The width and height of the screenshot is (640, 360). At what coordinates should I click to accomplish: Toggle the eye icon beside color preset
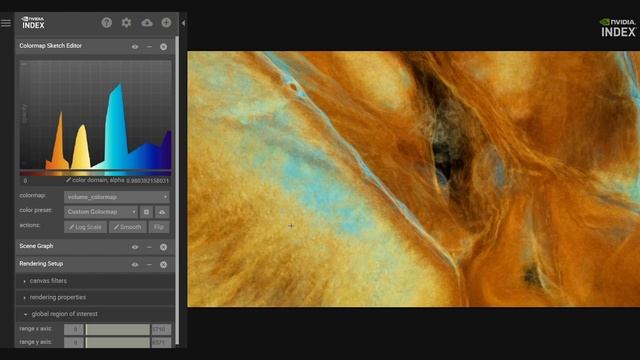pyautogui.click(x=162, y=212)
